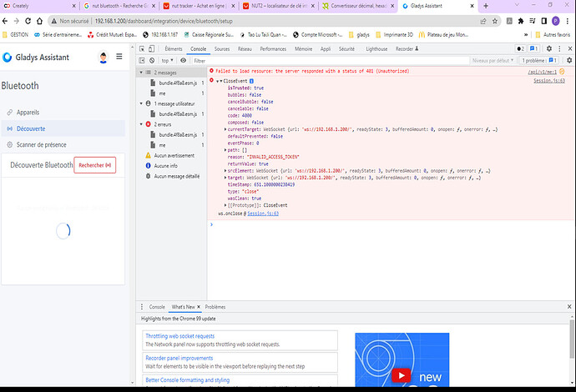Click the browser address bar URL
The image size is (576, 392).
click(x=164, y=22)
